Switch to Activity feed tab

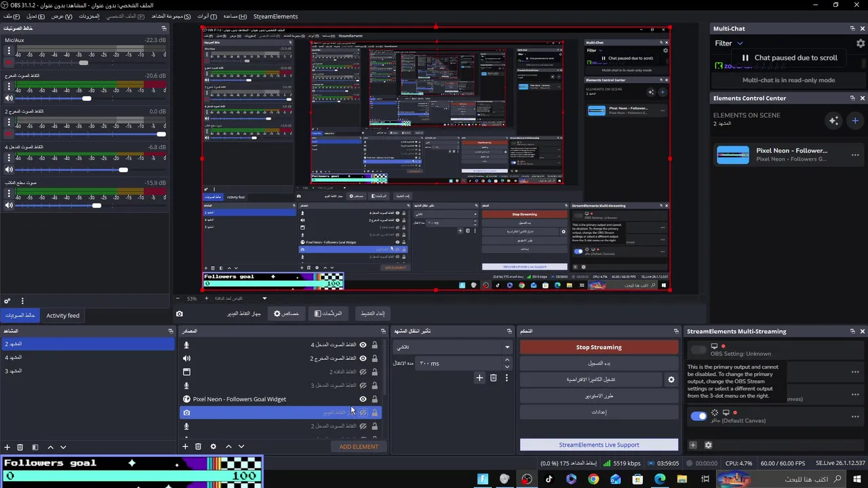[63, 315]
